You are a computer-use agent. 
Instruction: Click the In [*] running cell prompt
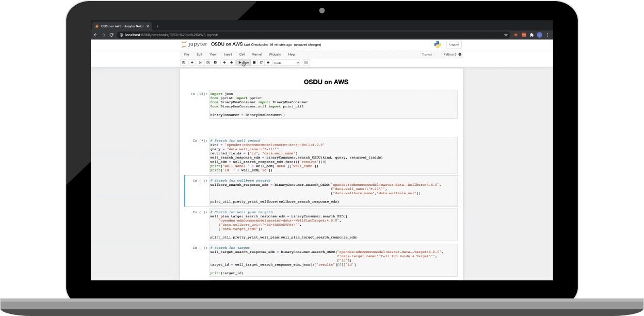pos(199,140)
